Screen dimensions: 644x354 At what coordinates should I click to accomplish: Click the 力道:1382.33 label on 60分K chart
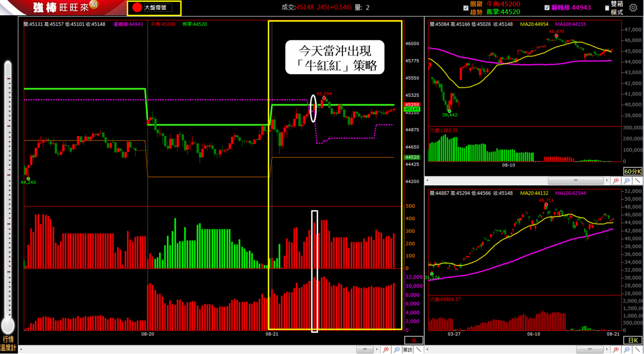click(x=444, y=130)
